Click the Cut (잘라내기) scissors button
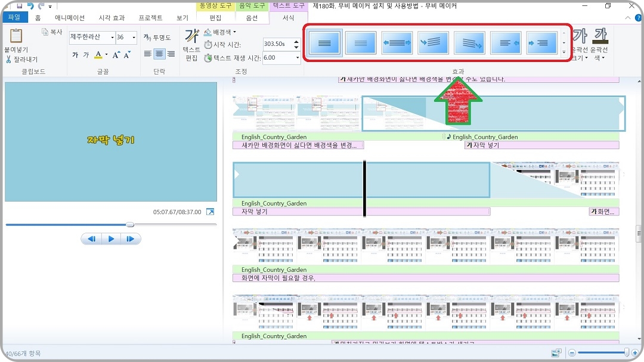 (x=22, y=60)
